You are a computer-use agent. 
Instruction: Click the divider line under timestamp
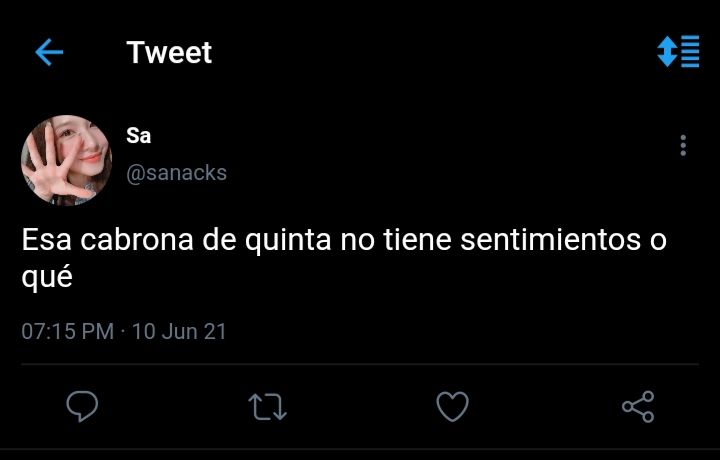pos(360,365)
